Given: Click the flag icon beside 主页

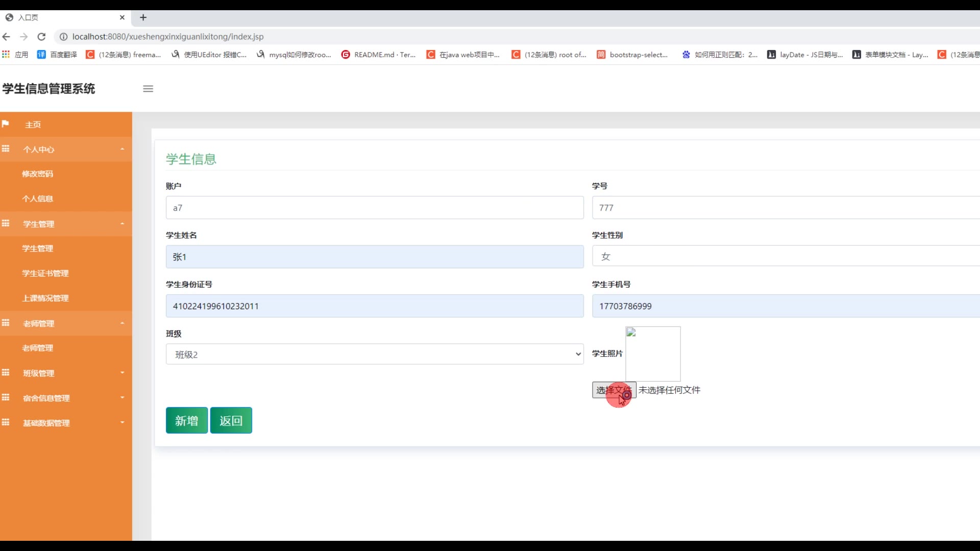Looking at the screenshot, I should (x=6, y=124).
